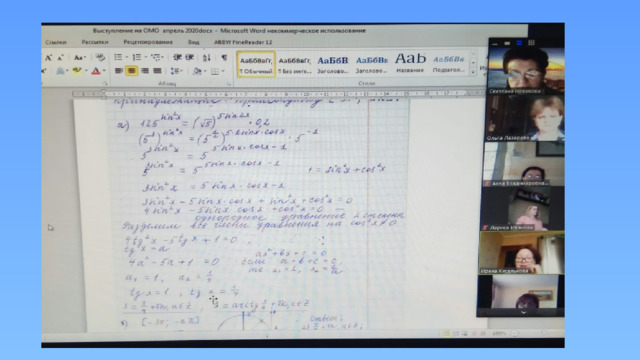The height and width of the screenshot is (360, 640).
Task: Click the bulleted list icon
Action: [x=118, y=57]
